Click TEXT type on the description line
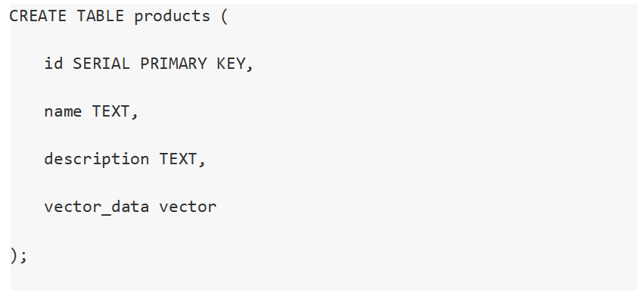Image resolution: width=644 pixels, height=299 pixels. [178, 159]
